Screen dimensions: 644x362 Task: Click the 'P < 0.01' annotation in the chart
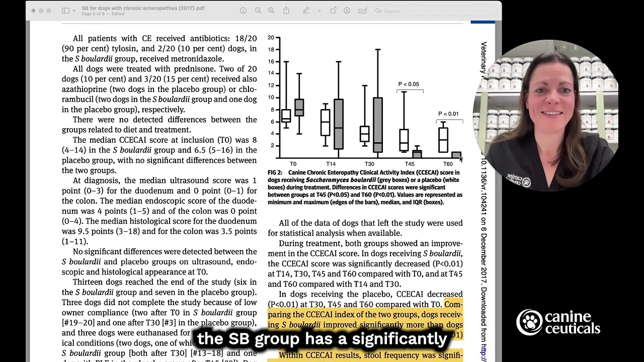pyautogui.click(x=448, y=114)
